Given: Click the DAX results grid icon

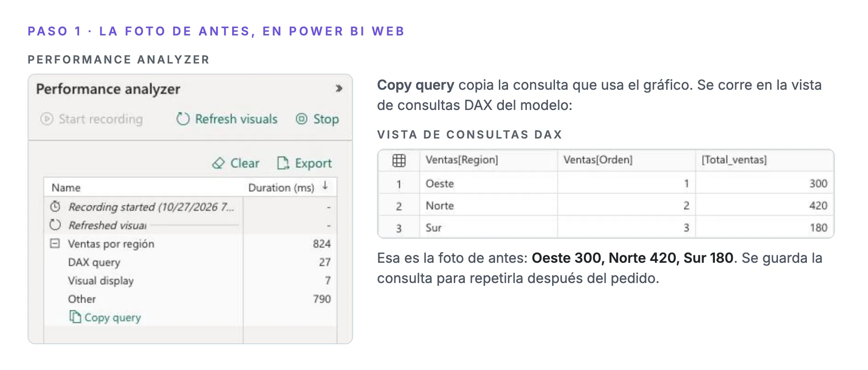Looking at the screenshot, I should click(x=399, y=160).
